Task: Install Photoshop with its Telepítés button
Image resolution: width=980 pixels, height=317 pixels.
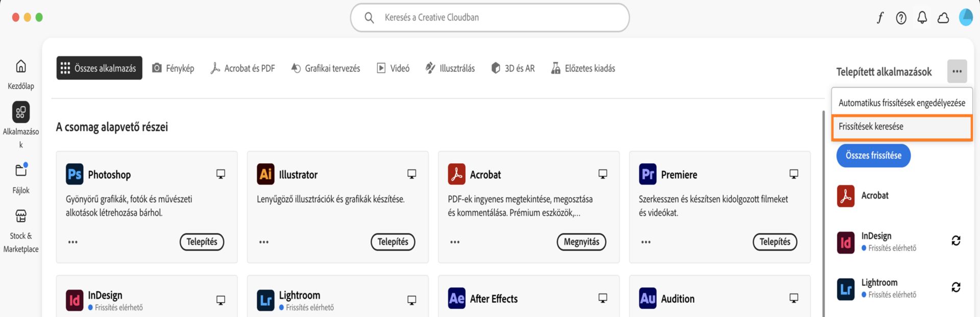Action: pos(202,242)
